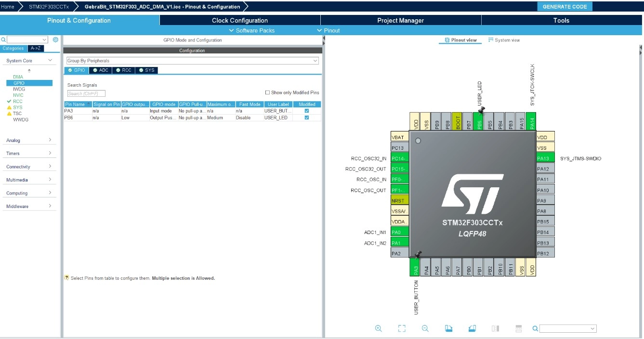Select the SYS configuration tab
Image resolution: width=644 pixels, height=339 pixels.
[x=146, y=70]
